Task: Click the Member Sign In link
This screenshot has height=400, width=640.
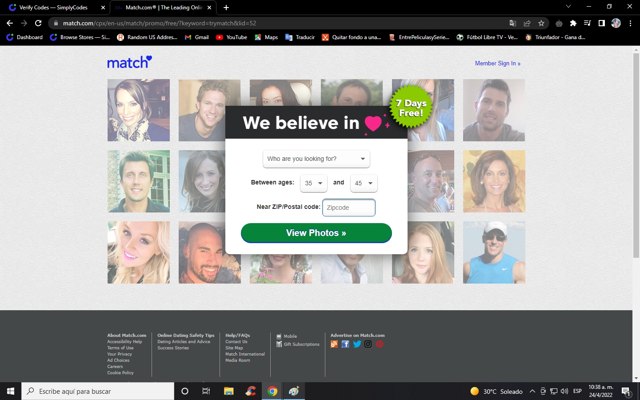Action: (x=497, y=63)
